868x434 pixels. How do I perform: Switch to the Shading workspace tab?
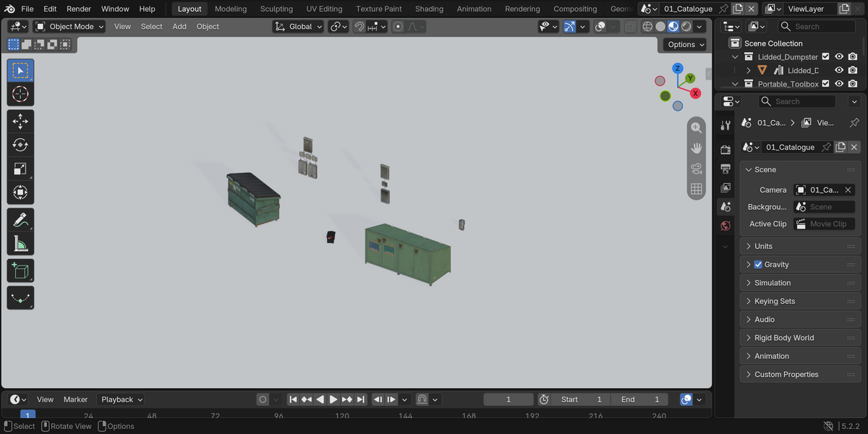click(429, 9)
